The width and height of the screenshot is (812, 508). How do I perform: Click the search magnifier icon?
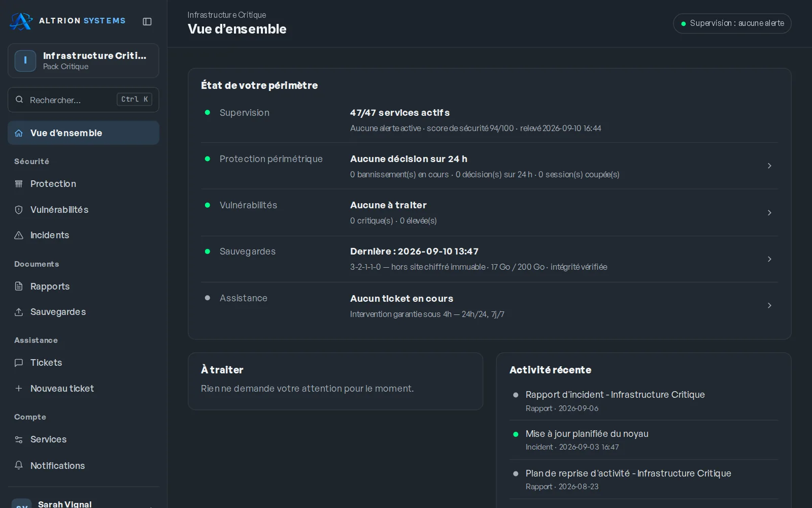pyautogui.click(x=19, y=100)
